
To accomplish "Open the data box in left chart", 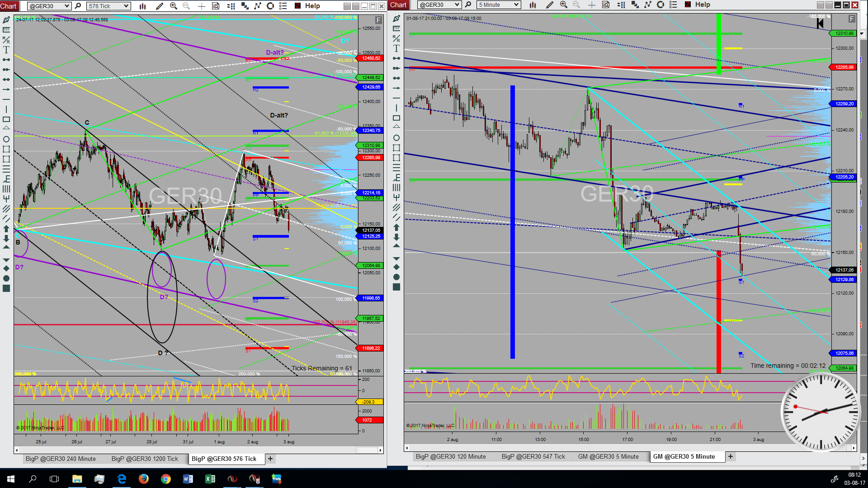I will coord(216,6).
